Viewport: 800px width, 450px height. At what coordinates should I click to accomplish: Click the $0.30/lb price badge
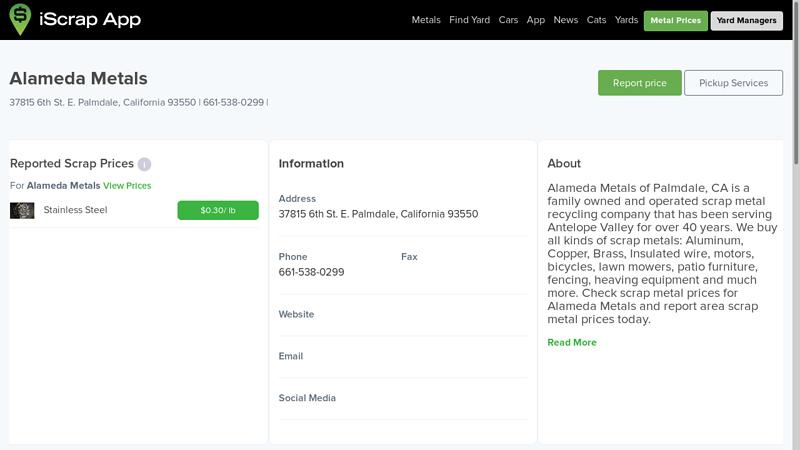[218, 211]
